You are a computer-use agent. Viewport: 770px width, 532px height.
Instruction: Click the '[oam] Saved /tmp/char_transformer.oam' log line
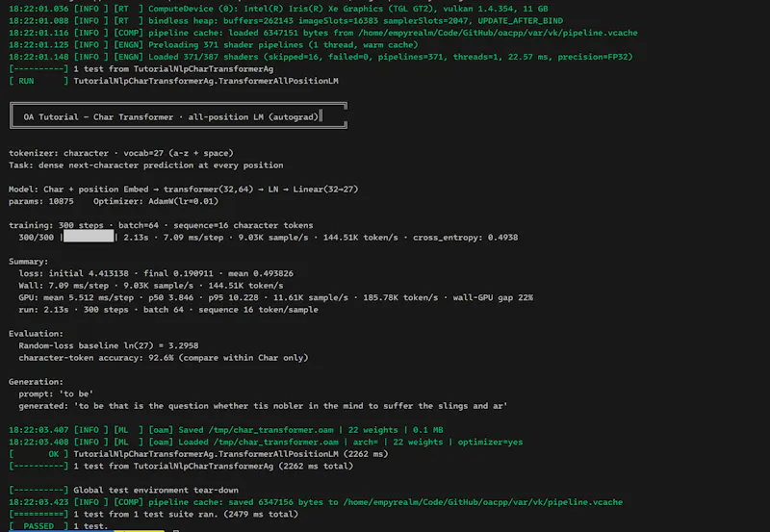click(226, 430)
